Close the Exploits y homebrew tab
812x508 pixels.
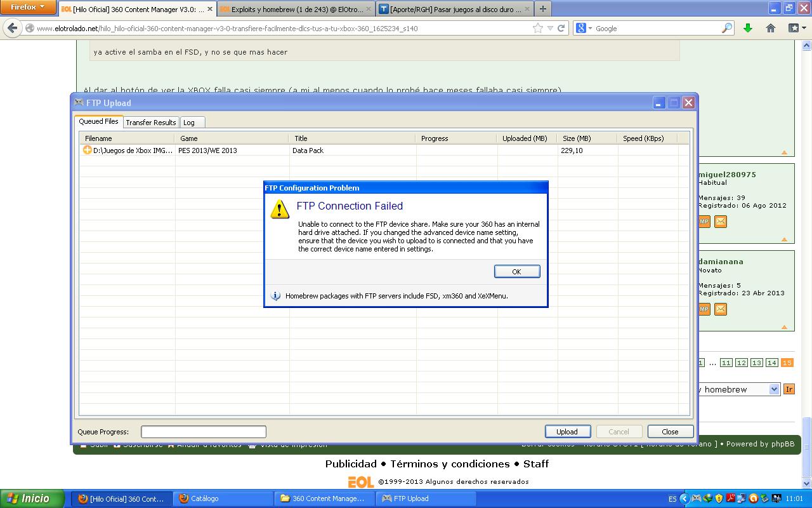[369, 10]
